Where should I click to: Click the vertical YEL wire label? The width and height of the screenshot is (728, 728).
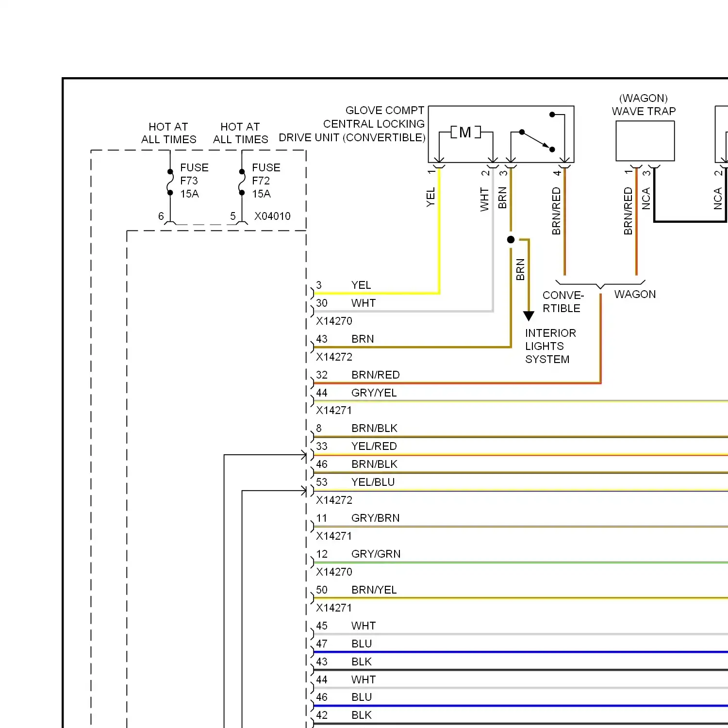click(430, 197)
